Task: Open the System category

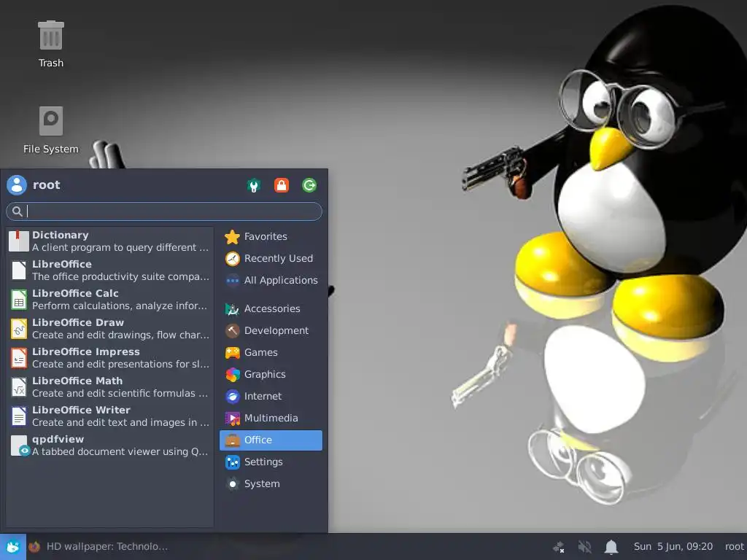Action: coord(271,484)
